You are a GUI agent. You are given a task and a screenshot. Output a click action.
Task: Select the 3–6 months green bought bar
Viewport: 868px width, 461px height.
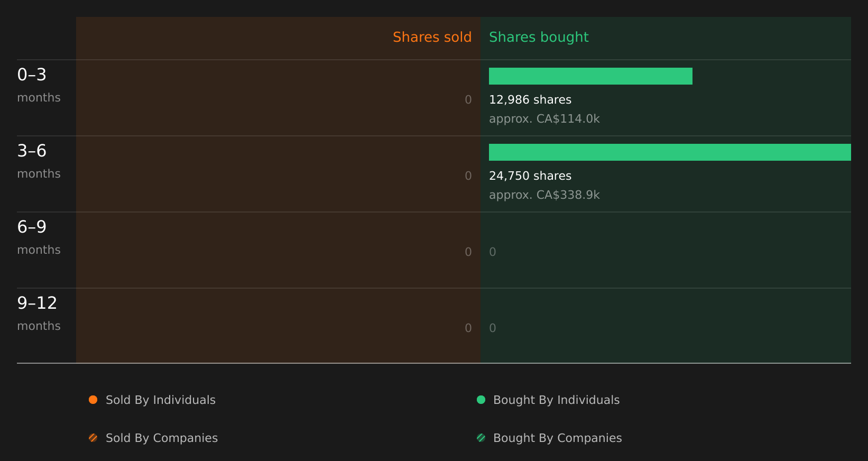coord(670,152)
